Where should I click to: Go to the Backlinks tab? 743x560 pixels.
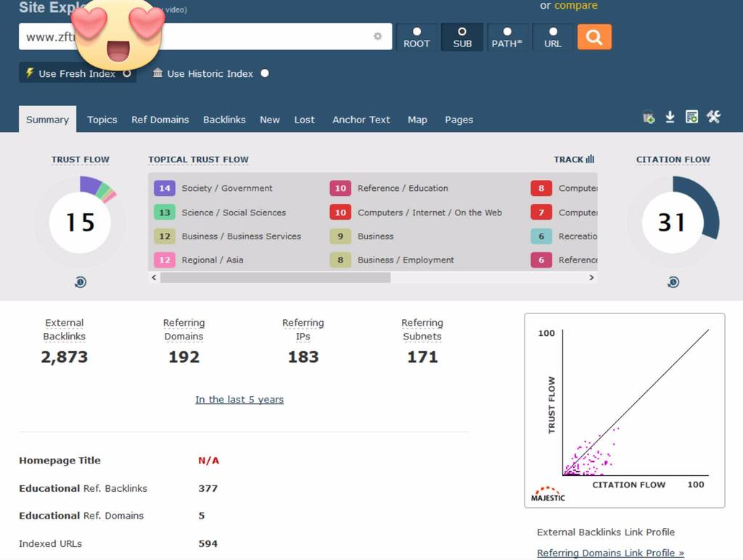point(224,120)
